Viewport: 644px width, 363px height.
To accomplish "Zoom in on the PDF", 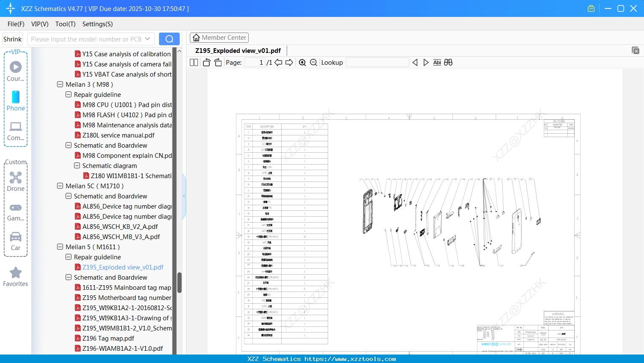I will click(x=302, y=62).
